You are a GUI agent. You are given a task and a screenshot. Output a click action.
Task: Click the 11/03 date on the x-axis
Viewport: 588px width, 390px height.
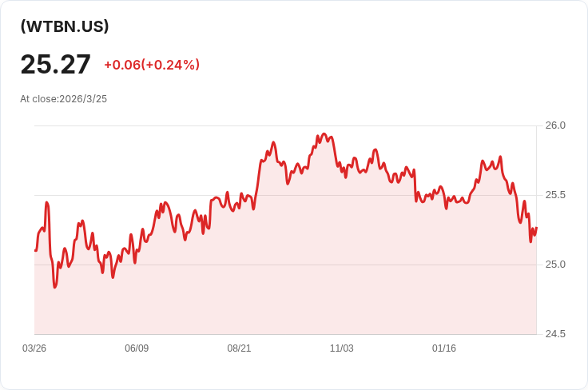pyautogui.click(x=342, y=348)
